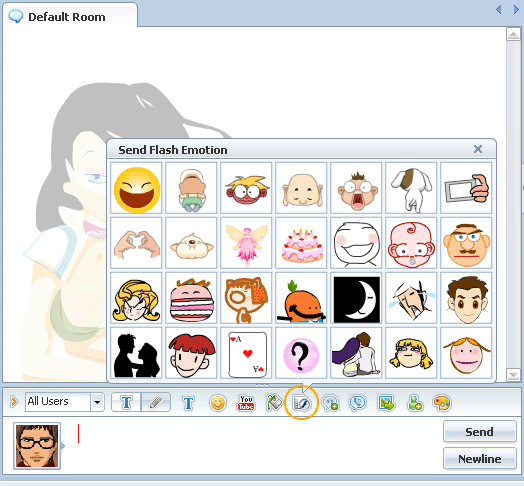
Task: Click the blue T font style icon
Action: coord(188,403)
